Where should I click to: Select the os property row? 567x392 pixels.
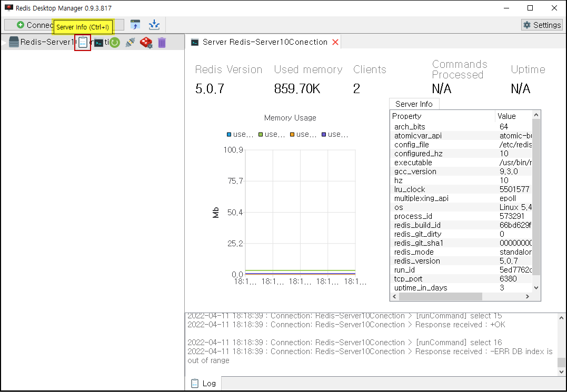[461, 207]
